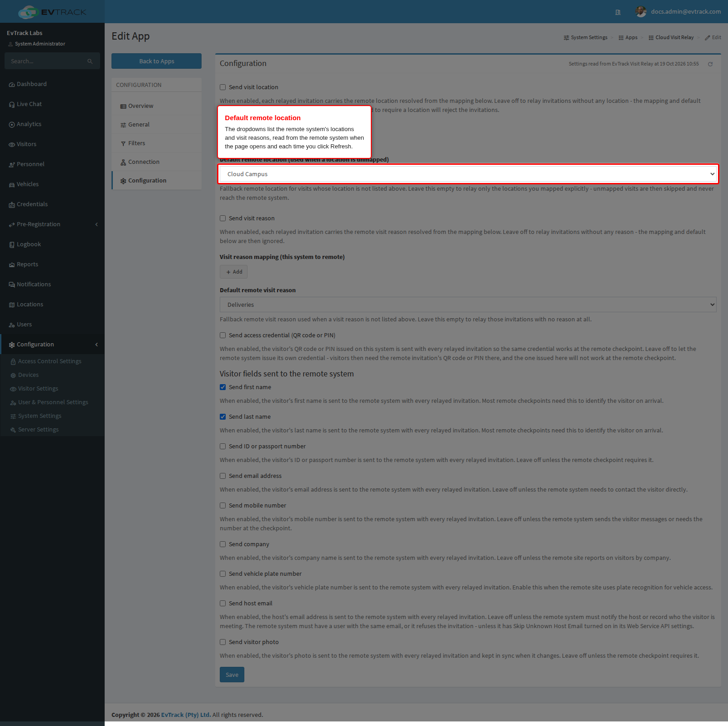The image size is (728, 726).
Task: Click the Connection network icon
Action: [123, 162]
